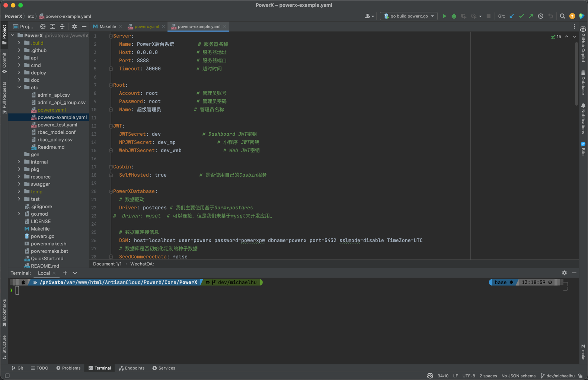Image resolution: width=588 pixels, height=380 pixels.
Task: Click the Debug bug icon
Action: click(x=454, y=16)
